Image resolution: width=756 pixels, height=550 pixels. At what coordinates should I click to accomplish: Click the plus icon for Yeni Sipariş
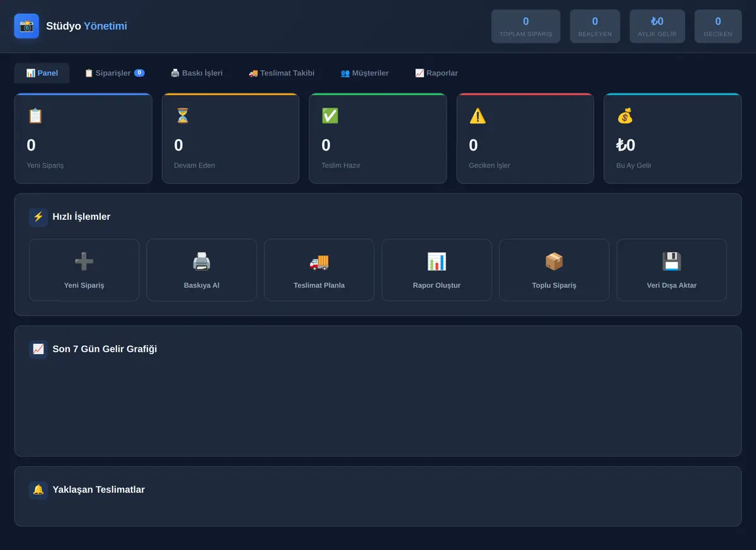point(84,261)
